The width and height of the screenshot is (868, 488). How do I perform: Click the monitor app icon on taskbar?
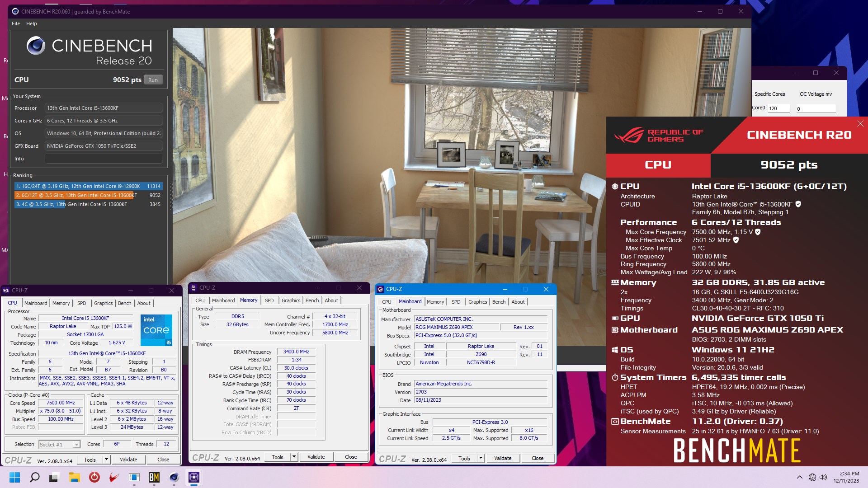[134, 477]
